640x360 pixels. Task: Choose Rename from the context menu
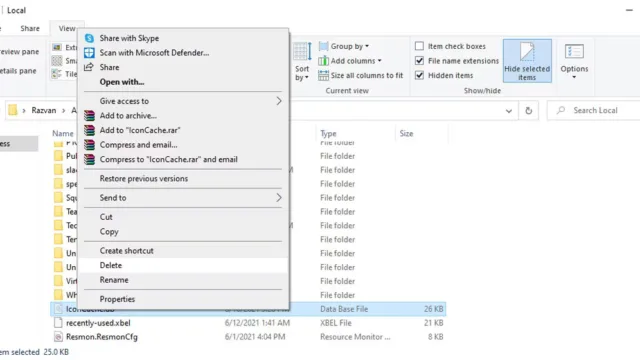182,280
